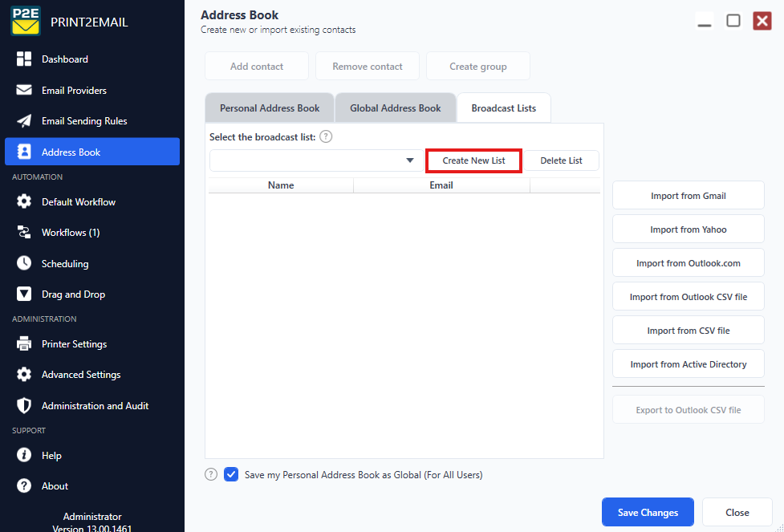Screen dimensions: 784x532
Task: Click the Workflows (1) flow icon
Action: point(24,232)
